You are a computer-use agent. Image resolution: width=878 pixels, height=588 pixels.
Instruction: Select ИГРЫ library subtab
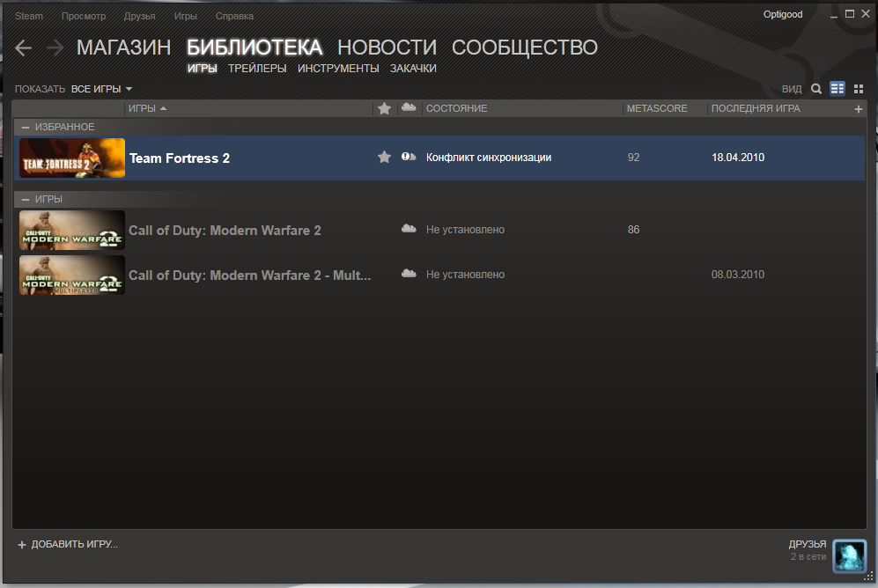coord(203,69)
